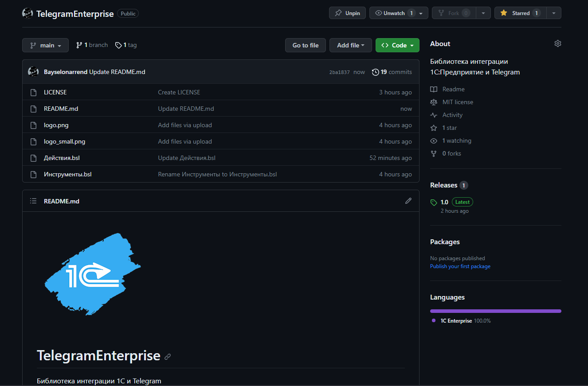Image resolution: width=588 pixels, height=386 pixels.
Task: Click the 1.0 release tag icon
Action: coord(434,202)
